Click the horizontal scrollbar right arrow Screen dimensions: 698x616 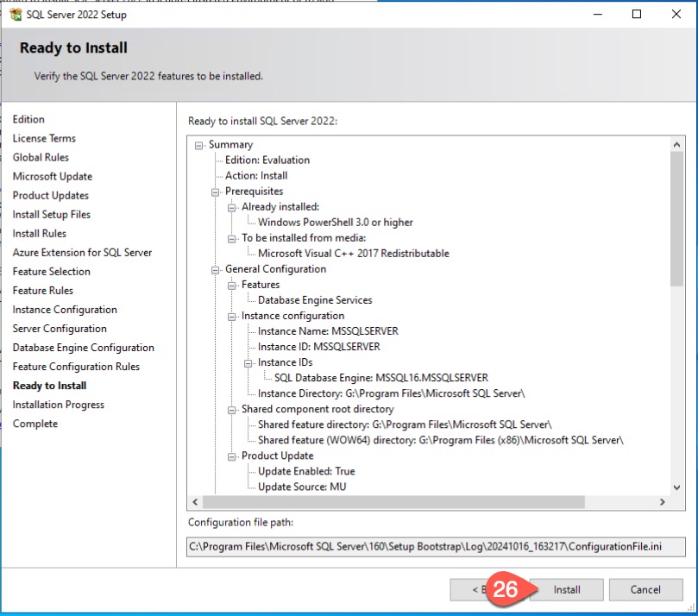pyautogui.click(x=662, y=502)
